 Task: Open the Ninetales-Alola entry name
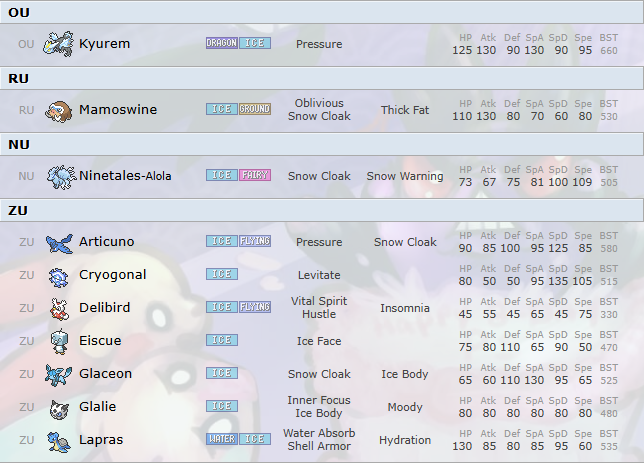(x=125, y=176)
